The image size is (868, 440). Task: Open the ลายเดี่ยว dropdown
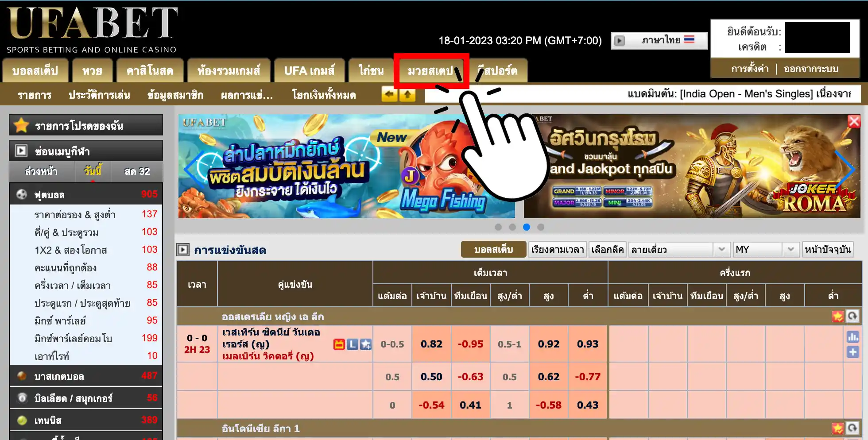[x=679, y=249]
